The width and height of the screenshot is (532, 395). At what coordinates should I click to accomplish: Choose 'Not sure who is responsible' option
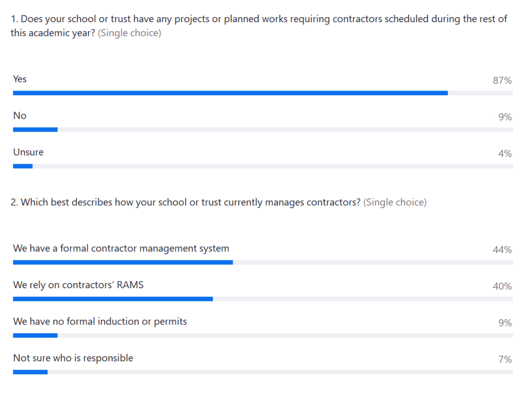click(x=73, y=358)
